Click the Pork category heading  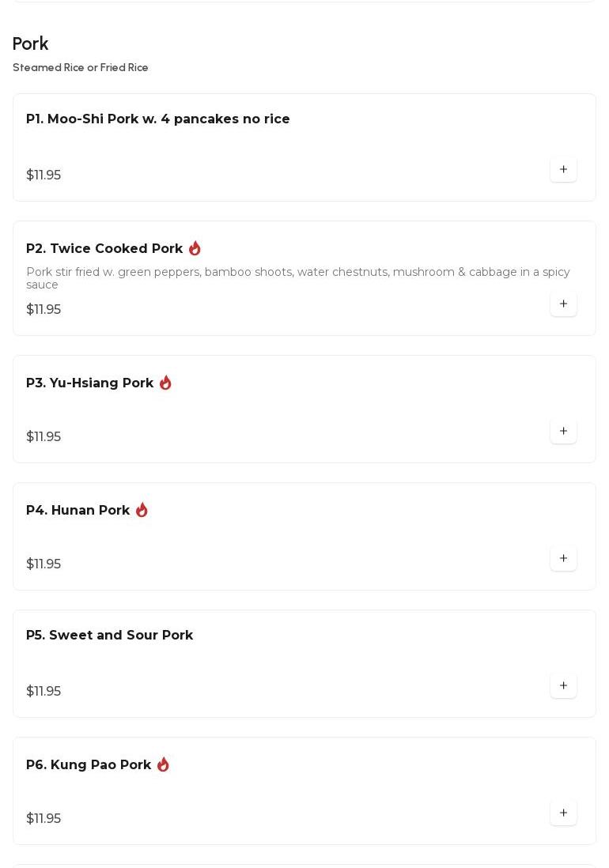pos(31,43)
